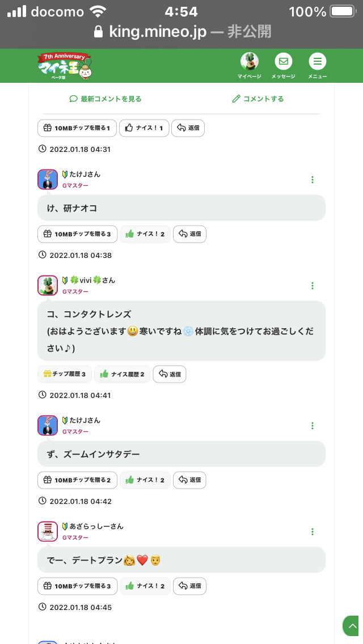363x644 pixels.
Task: Open the メッセージ mail icon
Action: pyautogui.click(x=283, y=63)
